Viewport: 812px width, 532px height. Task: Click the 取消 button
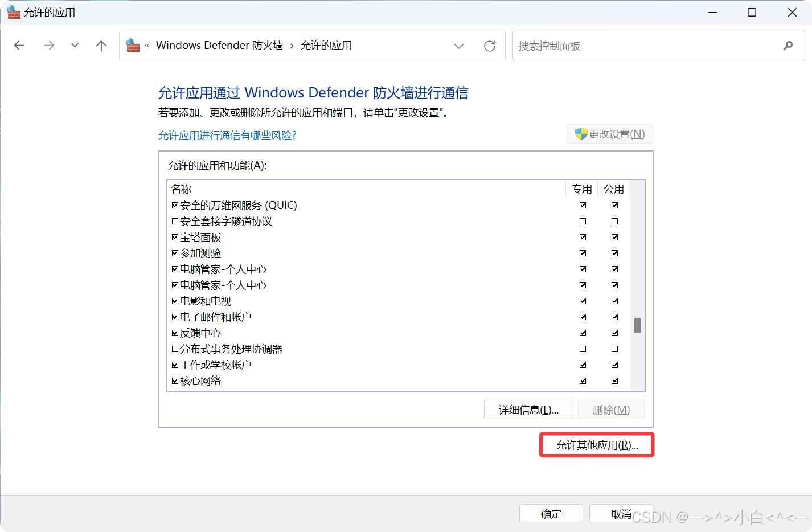[x=621, y=514]
